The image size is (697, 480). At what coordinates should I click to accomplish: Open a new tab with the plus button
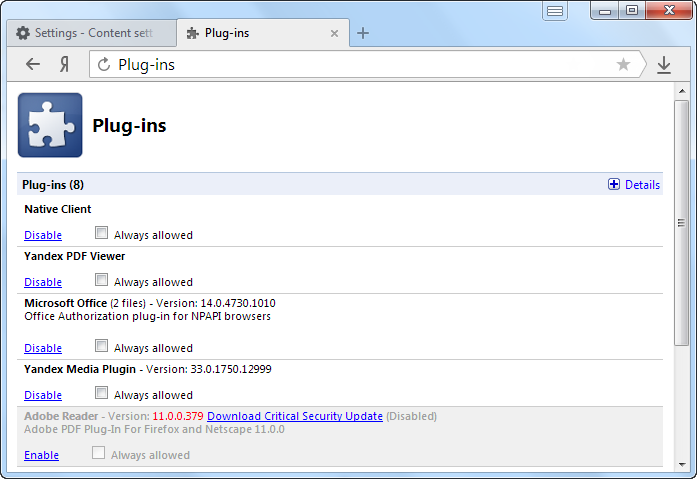click(x=363, y=33)
